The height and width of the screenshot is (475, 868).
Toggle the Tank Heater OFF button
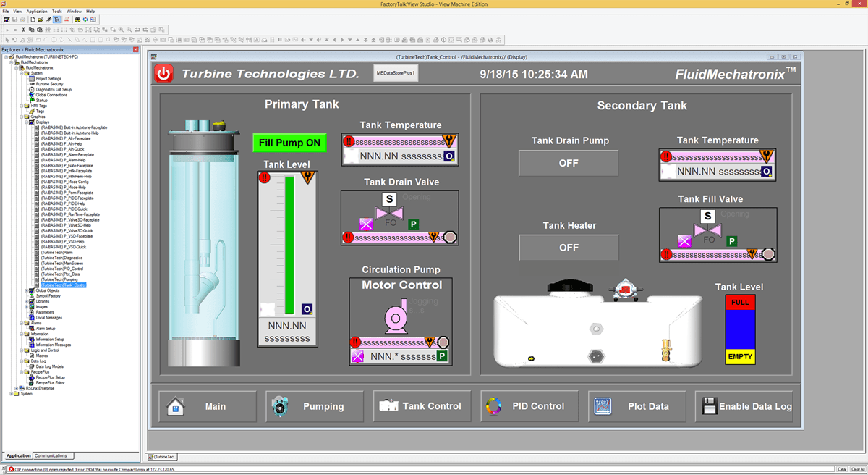pyautogui.click(x=569, y=248)
